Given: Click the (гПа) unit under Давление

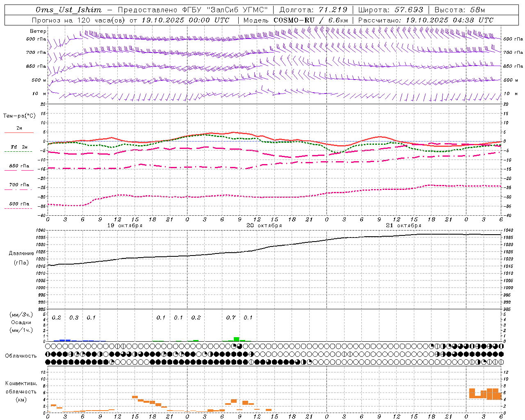Looking at the screenshot, I should (21, 263).
